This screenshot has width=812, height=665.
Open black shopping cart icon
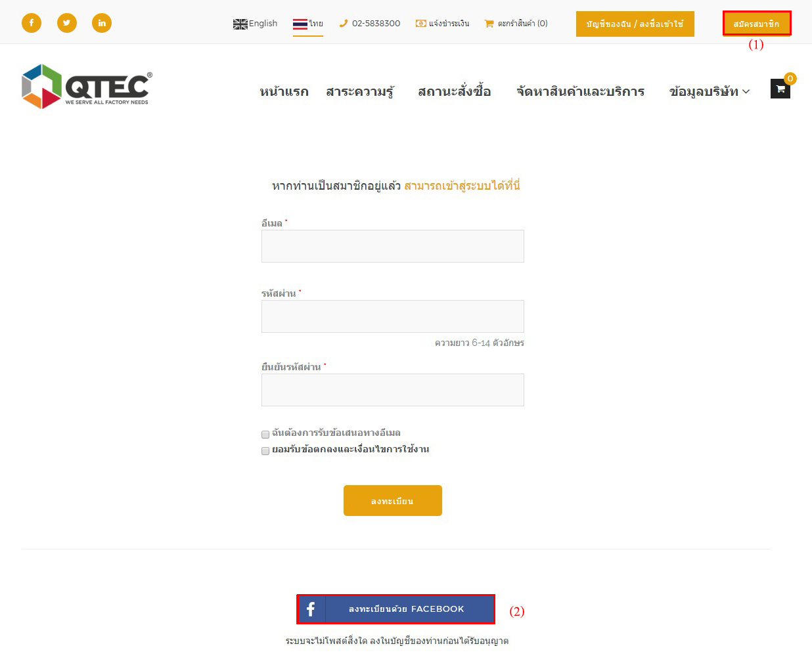pyautogui.click(x=780, y=89)
